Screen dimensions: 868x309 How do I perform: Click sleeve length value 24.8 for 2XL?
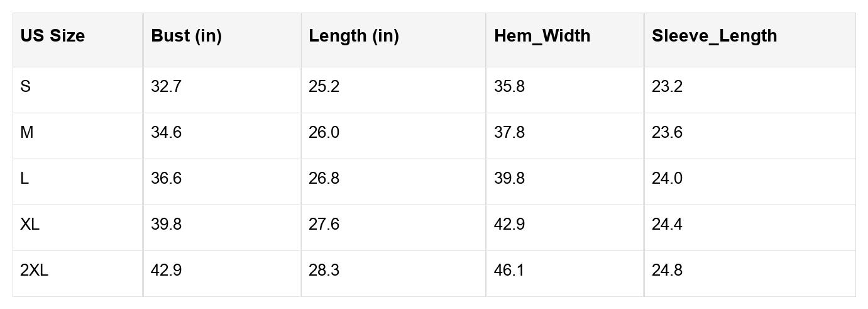[x=667, y=271]
